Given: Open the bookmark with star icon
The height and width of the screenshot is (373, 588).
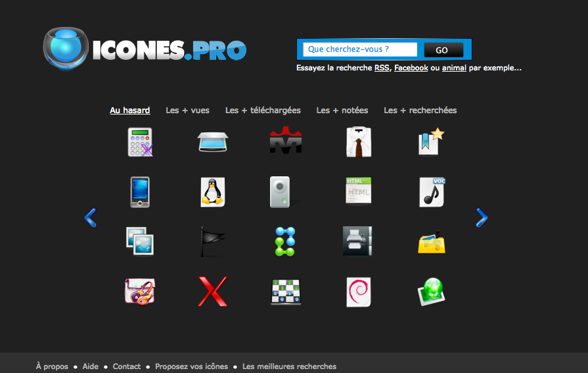Looking at the screenshot, I should click(431, 141).
